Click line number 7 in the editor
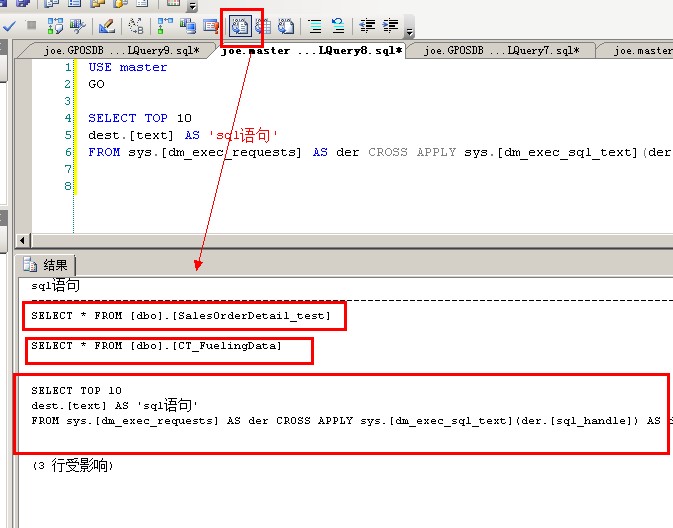This screenshot has width=673, height=528. 68,169
